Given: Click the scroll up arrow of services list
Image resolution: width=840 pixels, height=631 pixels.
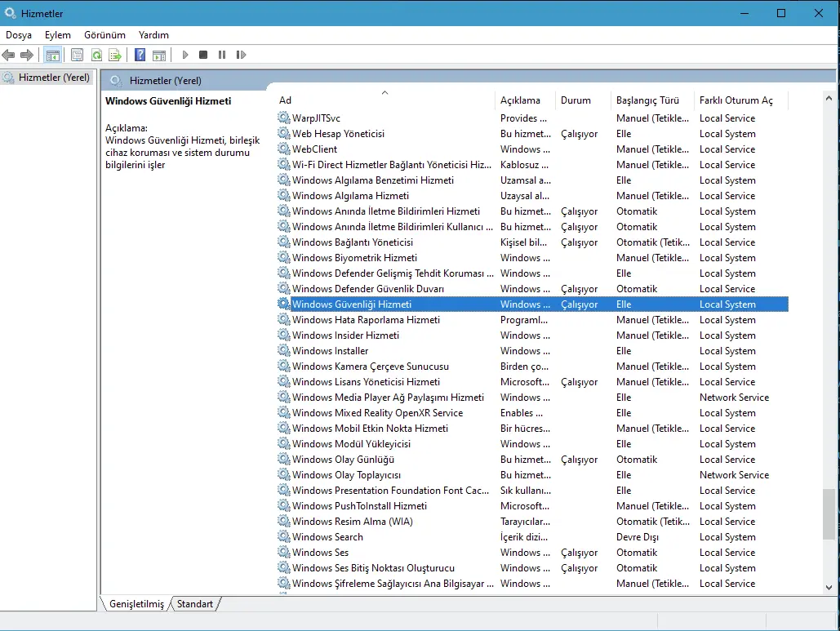Looking at the screenshot, I should tap(829, 99).
